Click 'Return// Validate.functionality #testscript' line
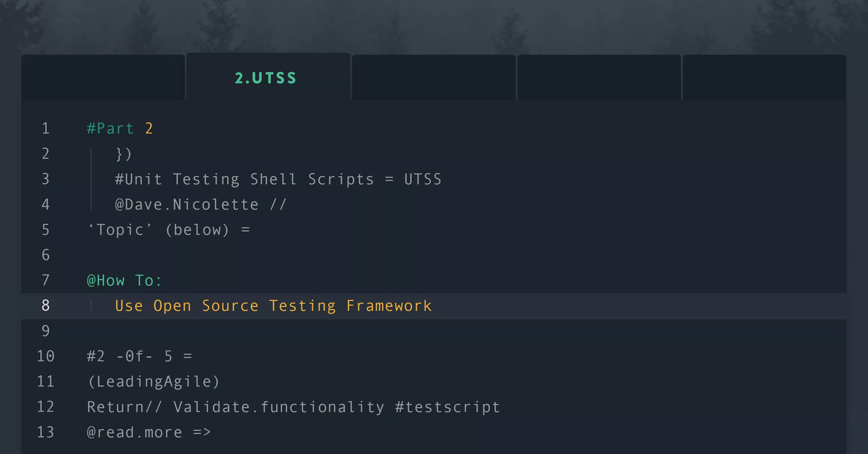 [294, 407]
